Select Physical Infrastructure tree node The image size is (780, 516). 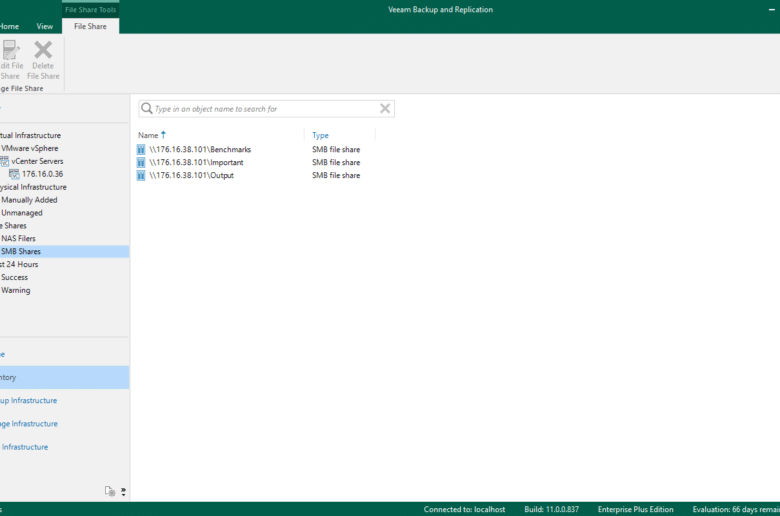[x=33, y=187]
